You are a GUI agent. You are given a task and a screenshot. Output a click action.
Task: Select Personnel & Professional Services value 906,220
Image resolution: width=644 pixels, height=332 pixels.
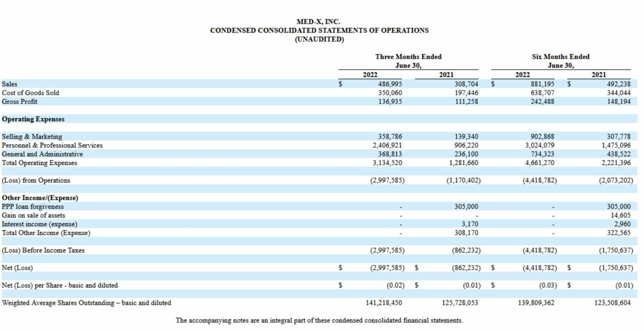point(466,145)
